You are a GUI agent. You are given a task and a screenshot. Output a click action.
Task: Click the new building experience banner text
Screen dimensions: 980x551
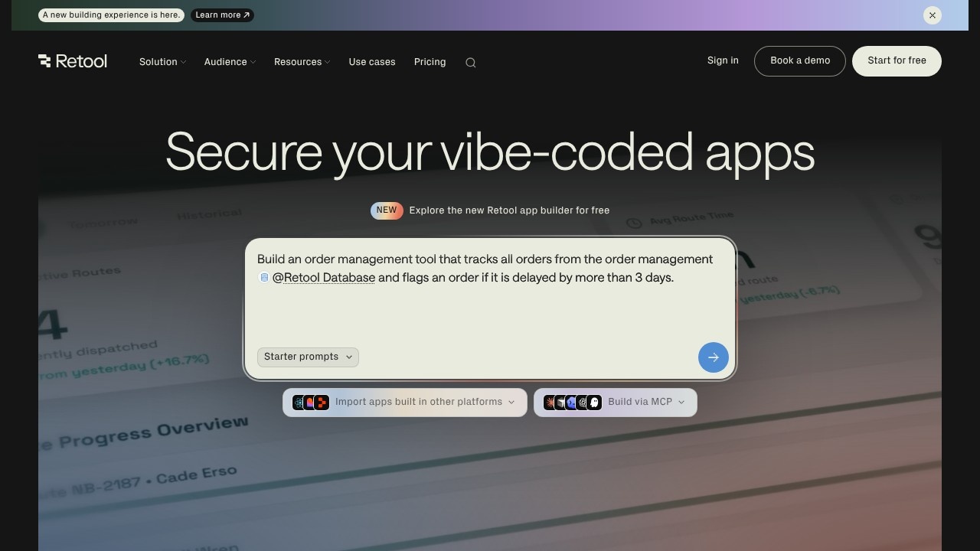112,15
